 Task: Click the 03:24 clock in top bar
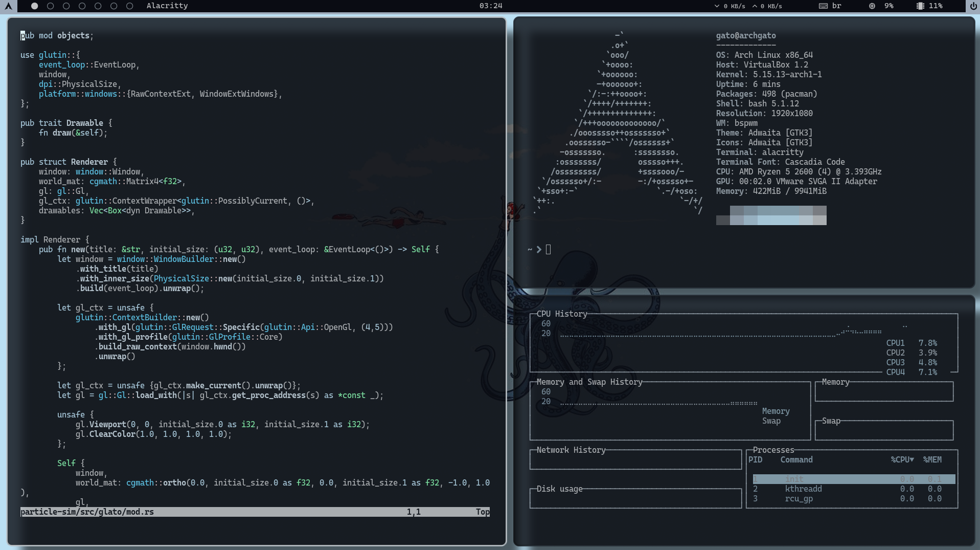pos(491,6)
